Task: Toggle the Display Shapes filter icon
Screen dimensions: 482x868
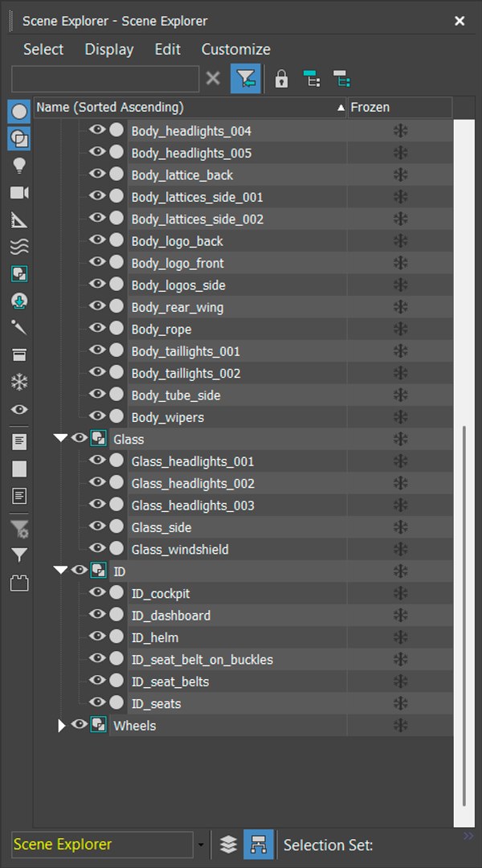Action: [19, 139]
